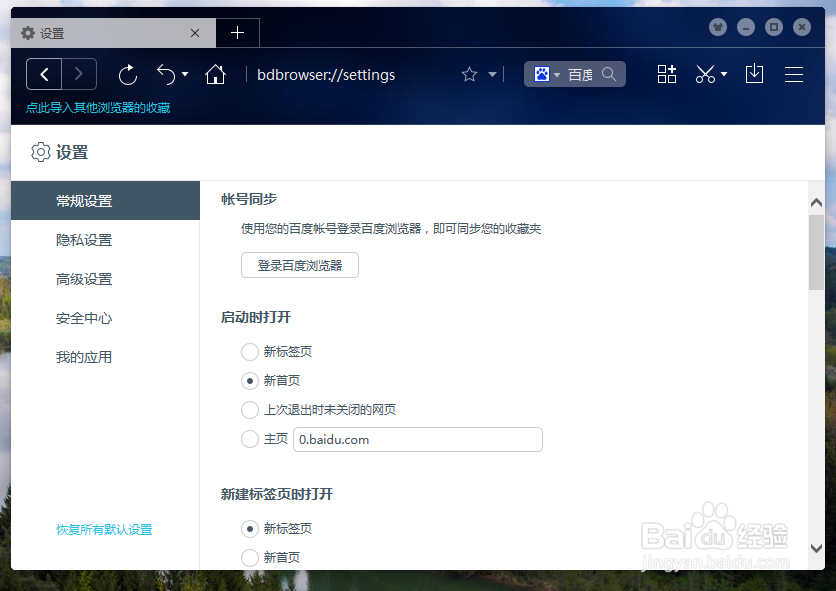Image resolution: width=836 pixels, height=591 pixels.
Task: Bookmark page with the star icon
Action: (469, 74)
